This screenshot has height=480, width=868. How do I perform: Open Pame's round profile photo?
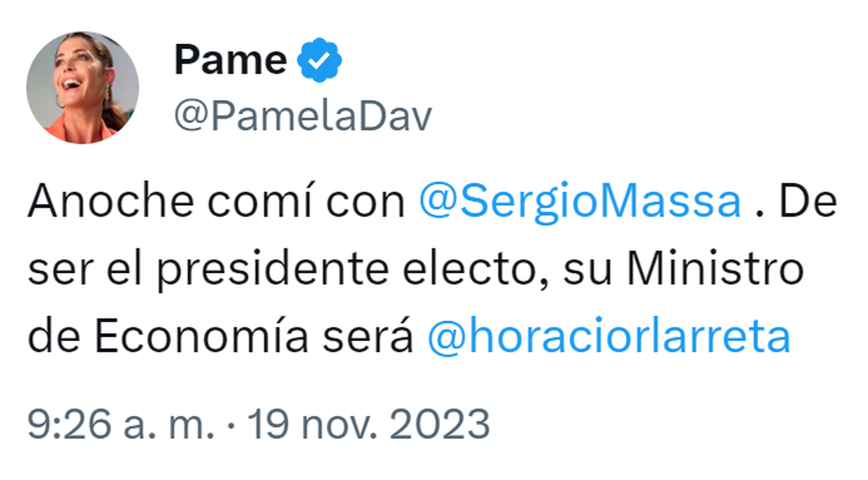tap(82, 88)
